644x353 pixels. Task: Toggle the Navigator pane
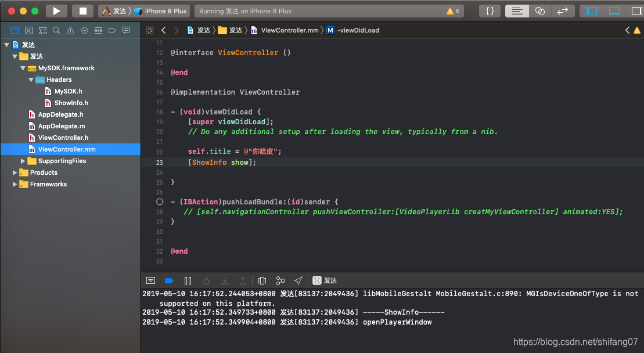pos(591,11)
